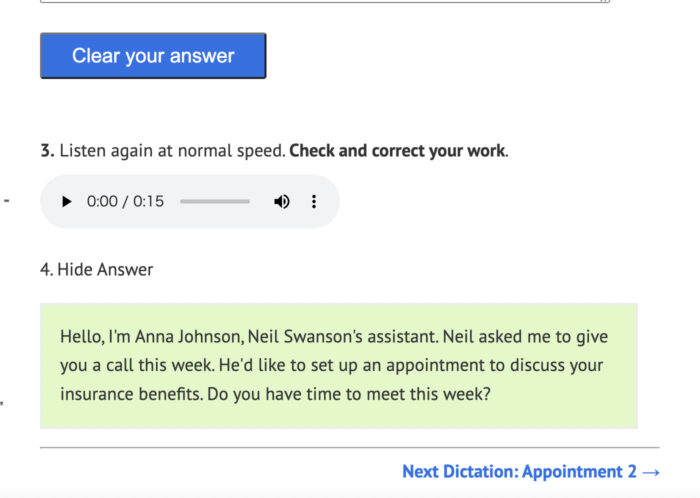This screenshot has width=700, height=498.
Task: Click the '4.' before Hide Answer
Action: [47, 270]
